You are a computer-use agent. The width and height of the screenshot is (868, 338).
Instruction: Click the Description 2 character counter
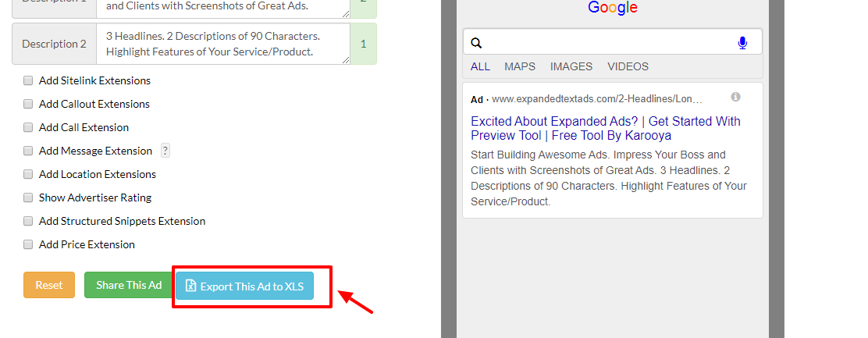point(363,44)
